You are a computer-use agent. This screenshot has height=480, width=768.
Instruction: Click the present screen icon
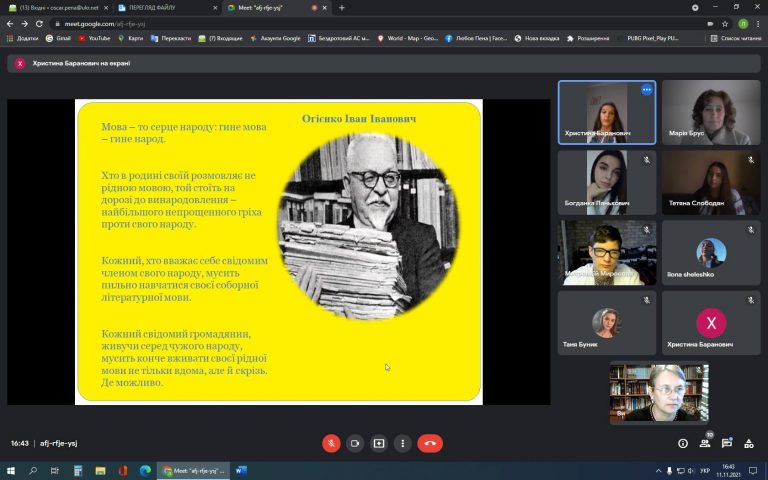tap(379, 443)
